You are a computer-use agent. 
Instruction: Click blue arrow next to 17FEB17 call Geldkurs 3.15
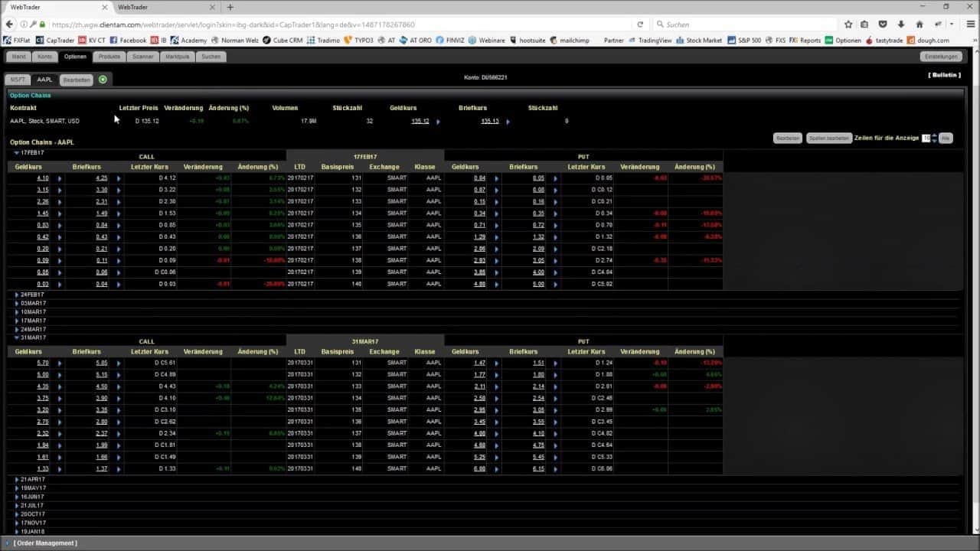(59, 190)
